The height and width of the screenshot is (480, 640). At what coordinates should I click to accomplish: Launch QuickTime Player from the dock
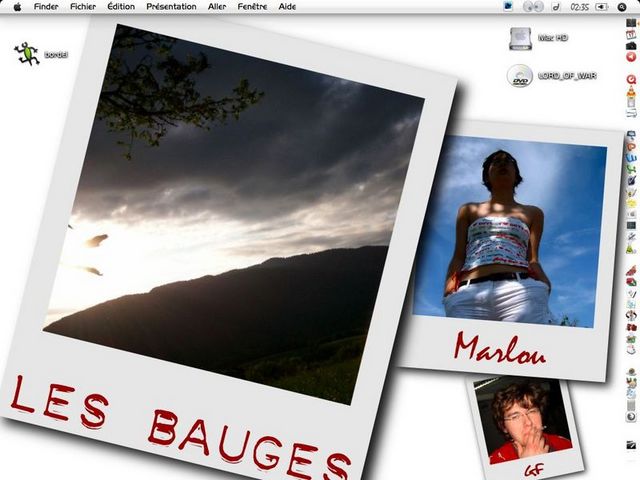631,78
